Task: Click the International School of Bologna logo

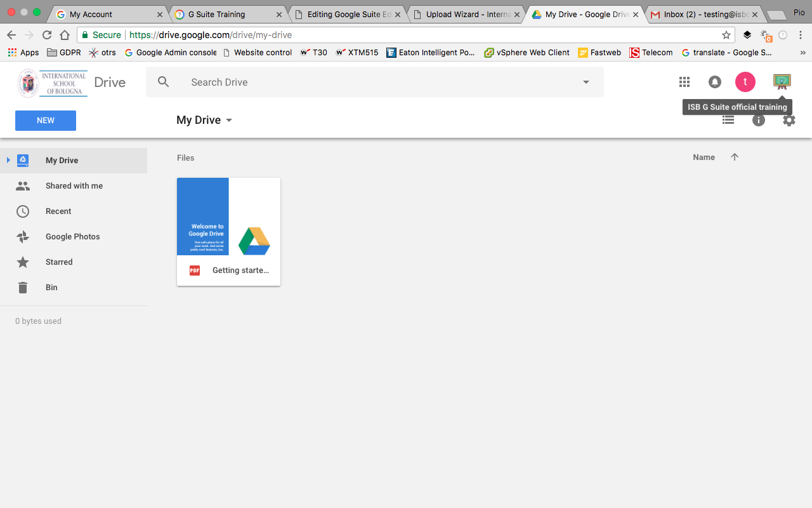Action: pos(53,83)
